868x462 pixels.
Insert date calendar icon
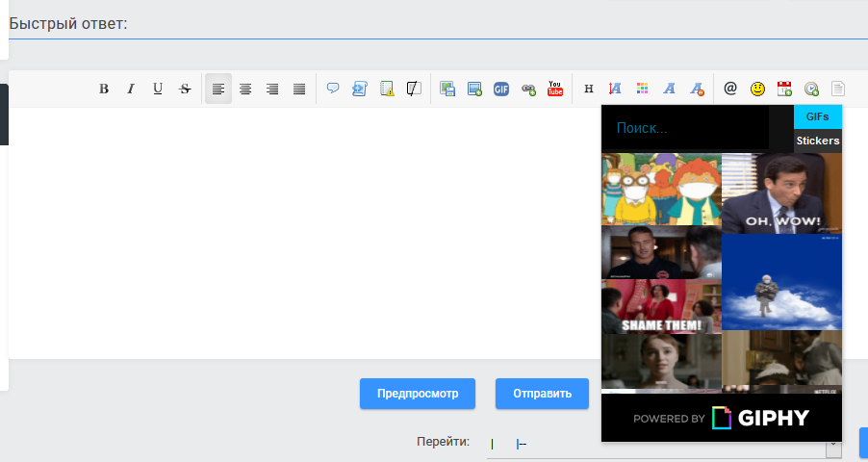pyautogui.click(x=784, y=89)
